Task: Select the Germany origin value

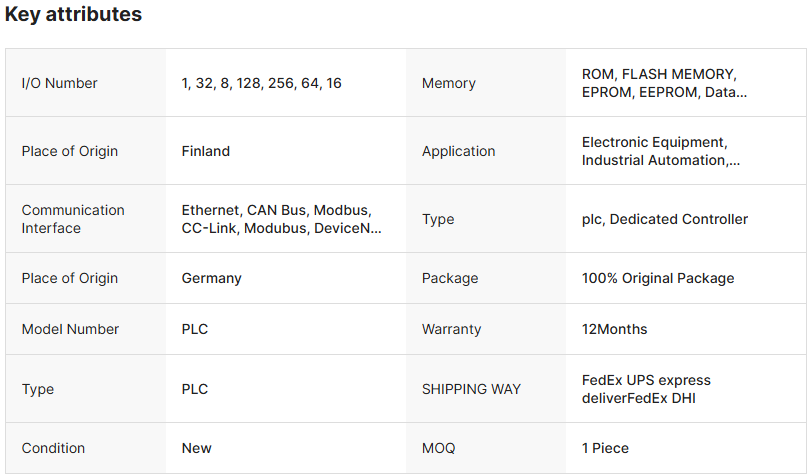Action: [x=211, y=278]
